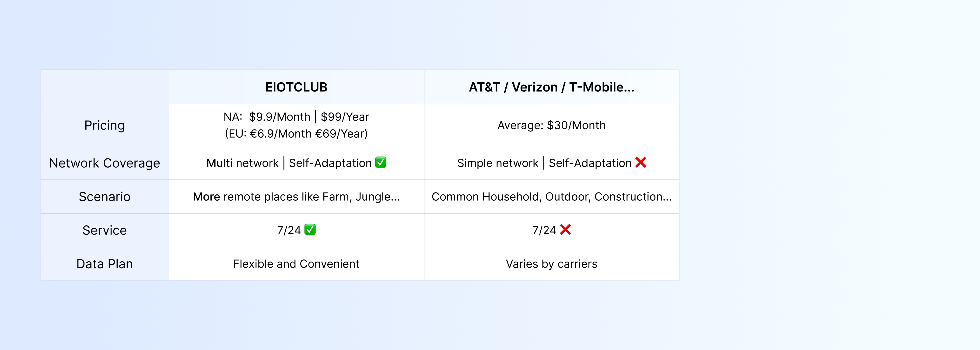Click the green checkmark next to 7/24
Screen dimensions: 980x350
coord(310,230)
